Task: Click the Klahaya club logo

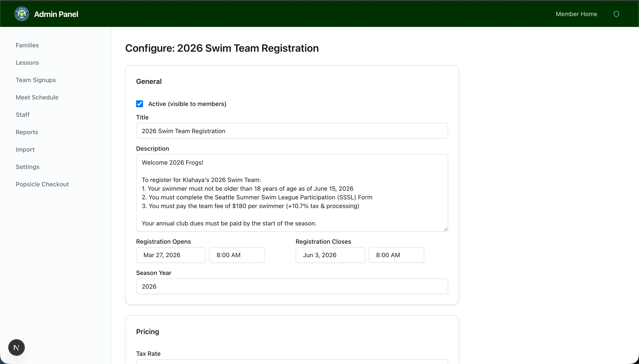Action: click(x=22, y=14)
